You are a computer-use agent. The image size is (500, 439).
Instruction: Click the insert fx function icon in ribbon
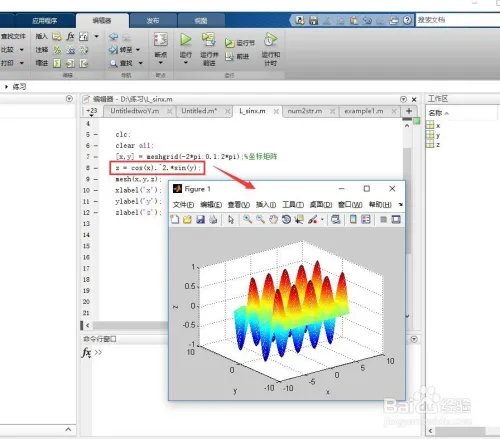70,36
